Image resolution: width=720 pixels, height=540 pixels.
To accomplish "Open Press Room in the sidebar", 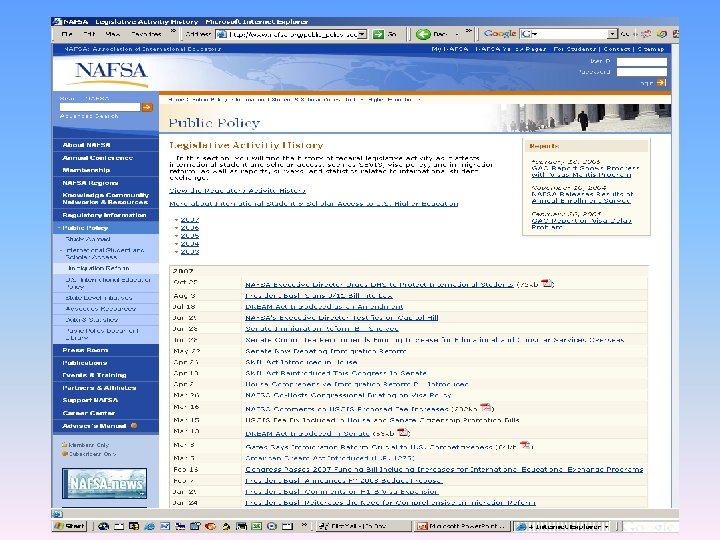I will [x=85, y=350].
